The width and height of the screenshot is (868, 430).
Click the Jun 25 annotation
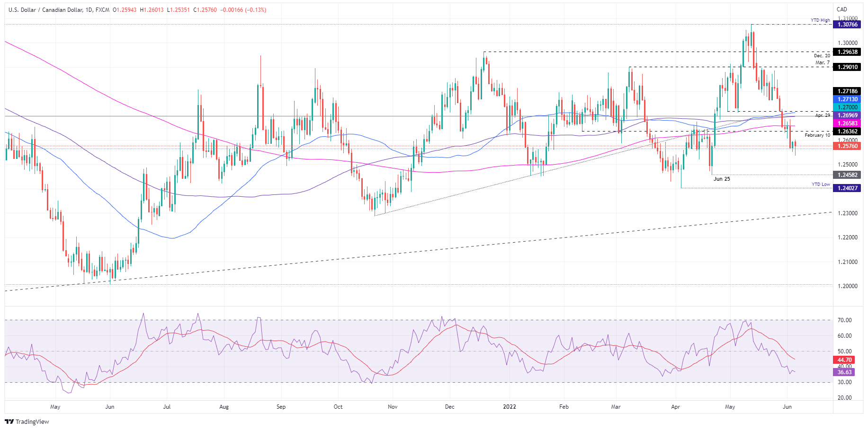[x=722, y=179]
